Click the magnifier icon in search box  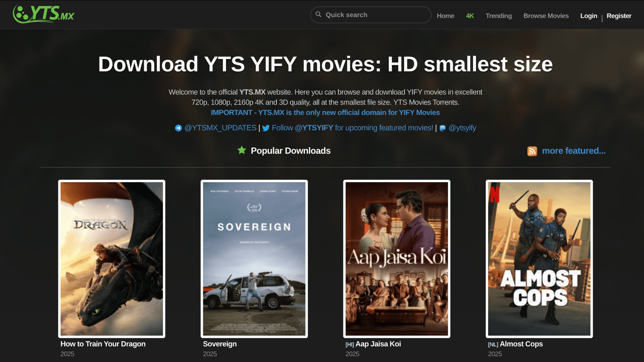318,14
